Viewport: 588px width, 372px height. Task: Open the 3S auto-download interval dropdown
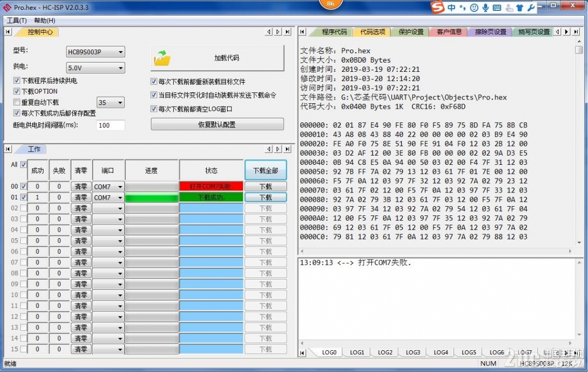(x=111, y=102)
